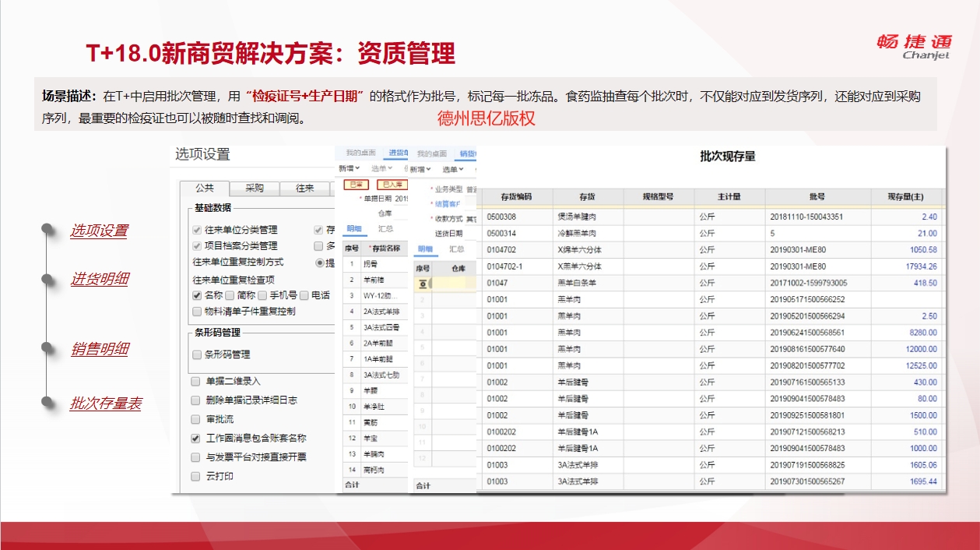Viewport: 980px width, 550px height.
Task: Click the Chanjet logo
Action: [x=913, y=47]
